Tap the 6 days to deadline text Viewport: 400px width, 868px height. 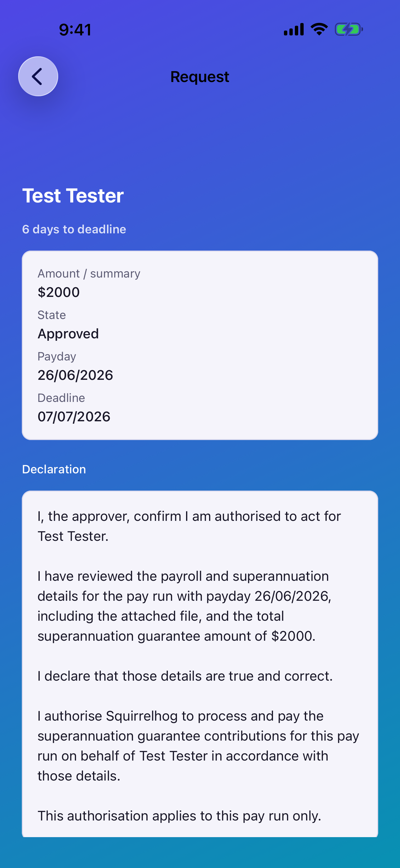[x=74, y=229]
